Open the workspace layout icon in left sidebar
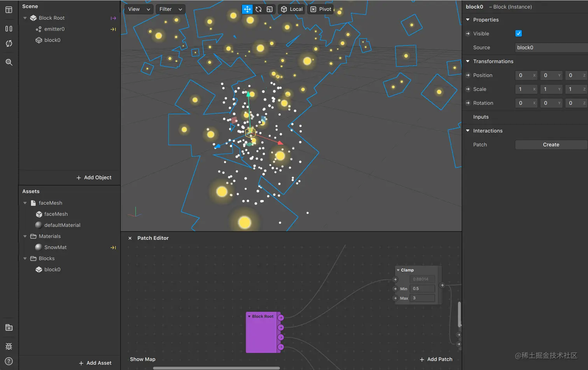This screenshot has width=588, height=370. (9, 10)
